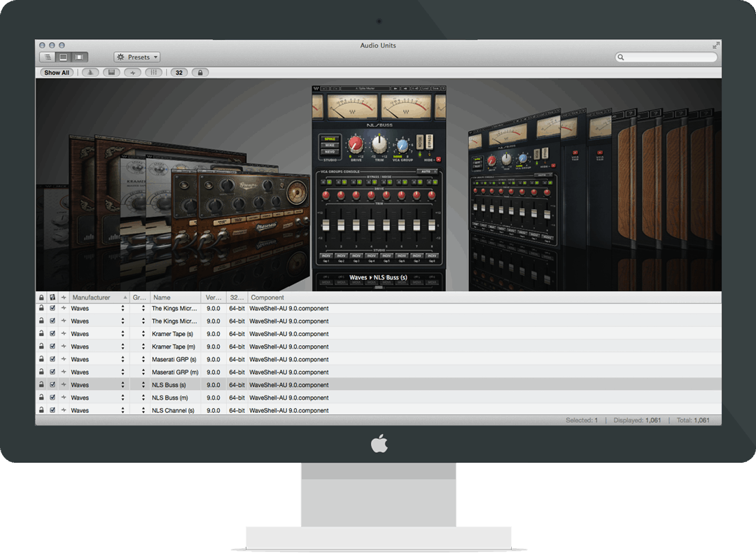The height and width of the screenshot is (553, 756).
Task: Click lock icon on NLS Buss (s) row
Action: click(41, 385)
